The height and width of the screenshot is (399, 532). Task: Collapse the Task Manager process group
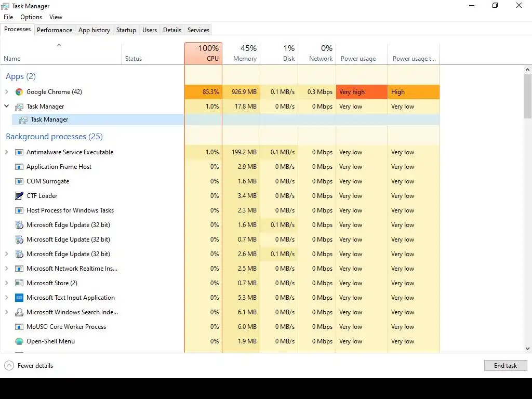6,106
